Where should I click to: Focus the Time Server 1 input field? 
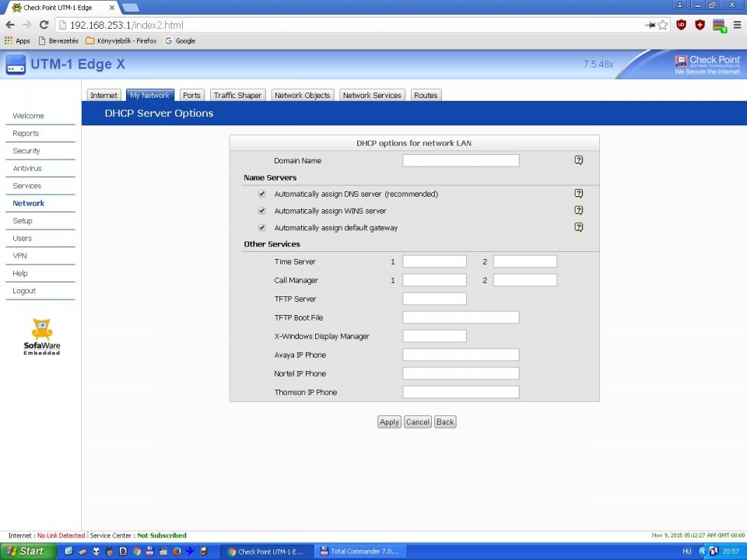434,261
